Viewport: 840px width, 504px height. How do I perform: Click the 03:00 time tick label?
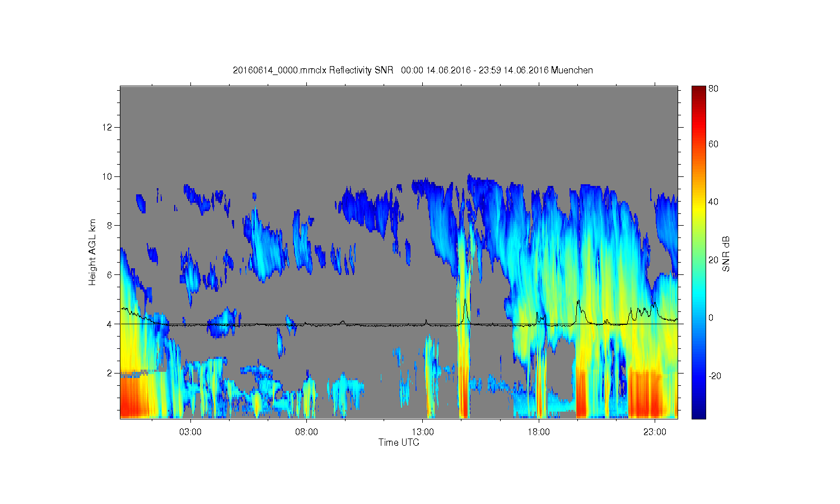point(190,432)
